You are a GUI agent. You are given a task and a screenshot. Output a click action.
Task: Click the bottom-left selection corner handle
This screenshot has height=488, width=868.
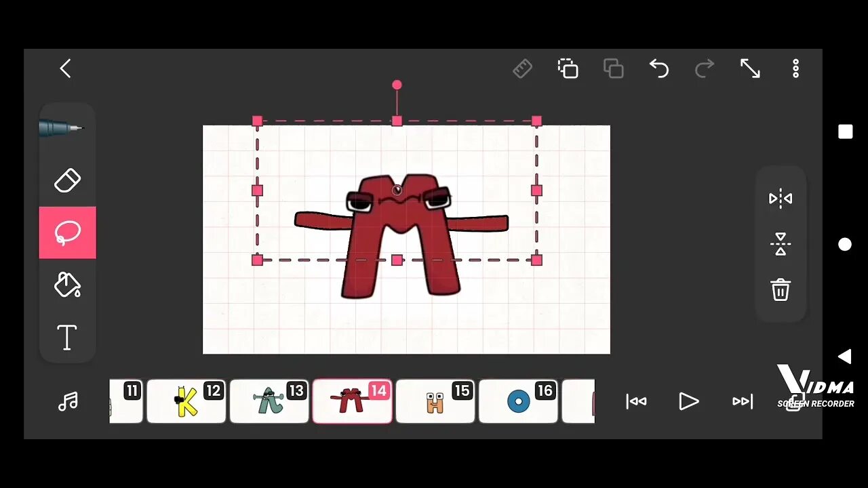coord(257,260)
